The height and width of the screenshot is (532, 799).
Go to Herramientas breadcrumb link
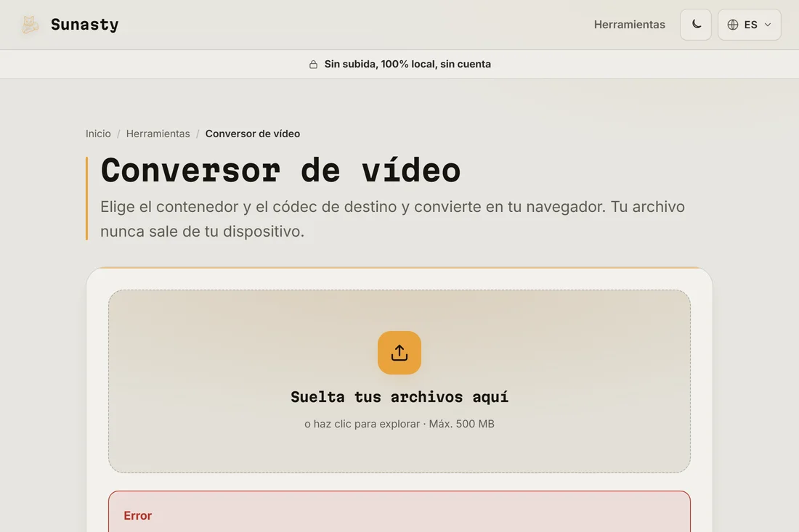click(158, 134)
